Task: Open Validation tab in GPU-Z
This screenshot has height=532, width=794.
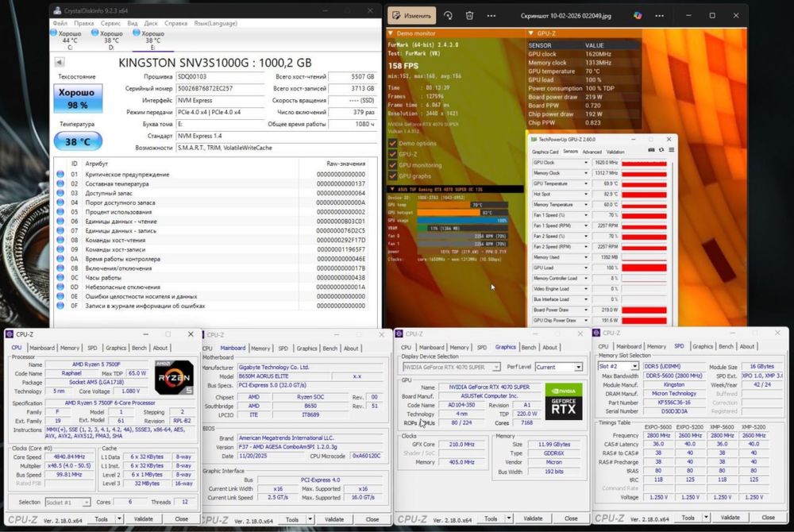Action: coord(615,152)
